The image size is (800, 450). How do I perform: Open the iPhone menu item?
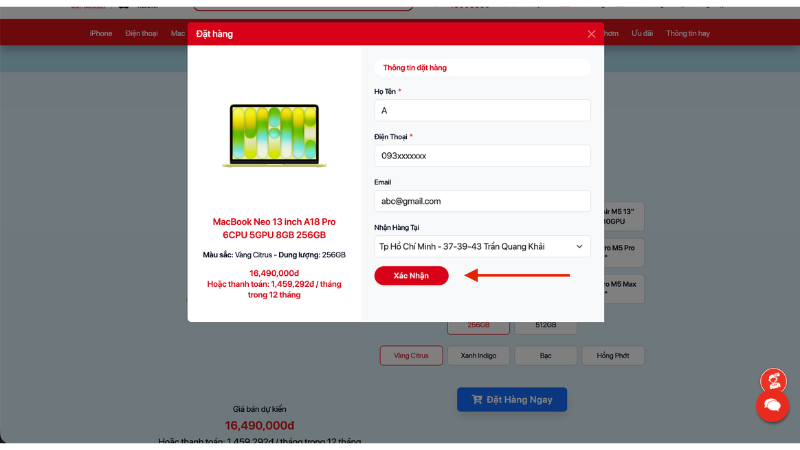tap(101, 33)
